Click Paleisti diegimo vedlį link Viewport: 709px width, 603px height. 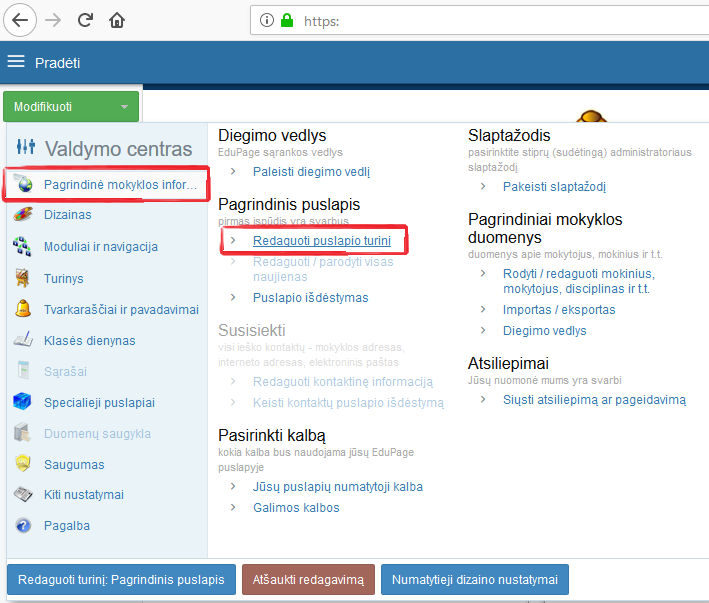click(x=312, y=172)
